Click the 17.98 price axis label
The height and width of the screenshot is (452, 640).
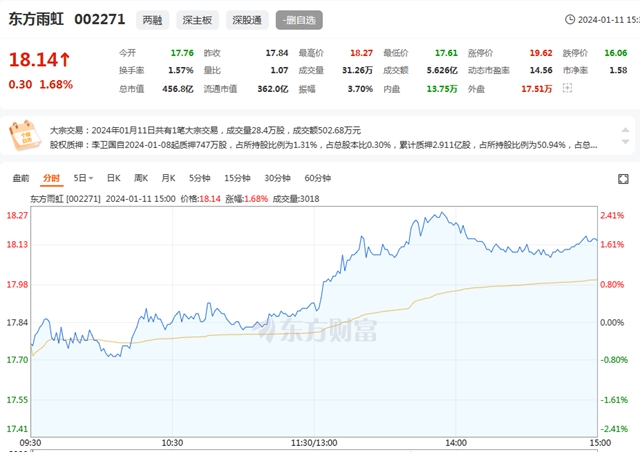point(17,285)
